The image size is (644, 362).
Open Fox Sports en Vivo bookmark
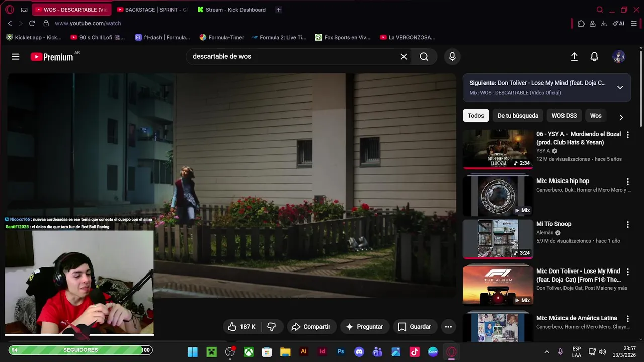pos(343,37)
